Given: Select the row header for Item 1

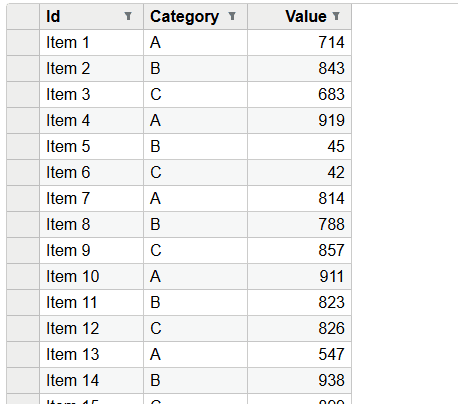Looking at the screenshot, I should pos(23,42).
